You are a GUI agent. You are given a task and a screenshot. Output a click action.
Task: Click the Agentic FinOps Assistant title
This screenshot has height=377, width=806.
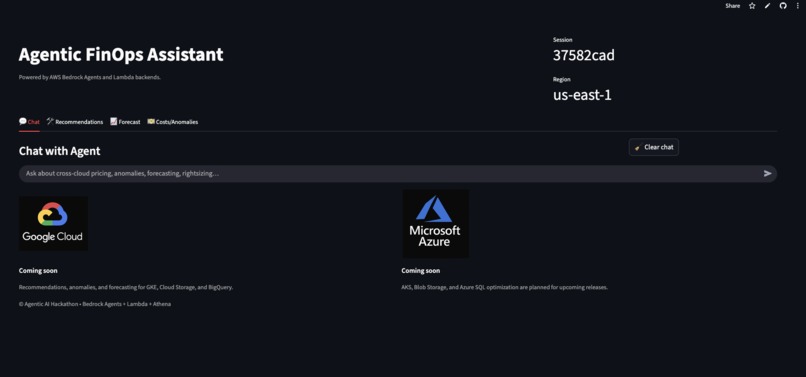[121, 55]
